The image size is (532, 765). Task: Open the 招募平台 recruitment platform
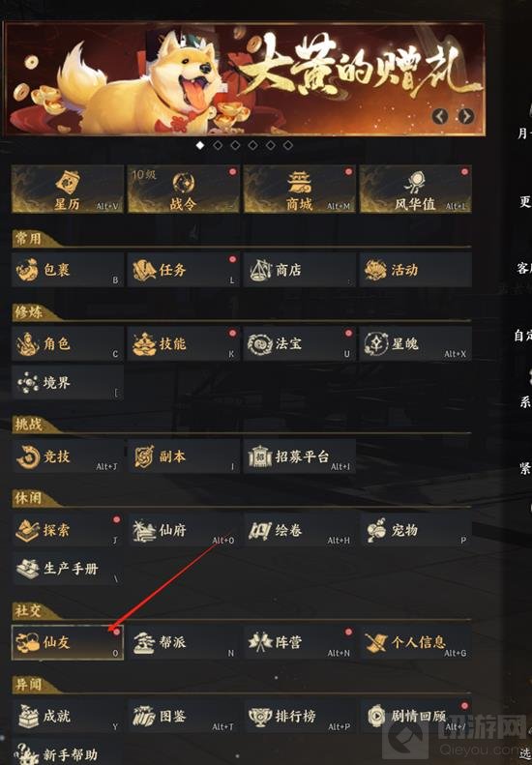pyautogui.click(x=300, y=456)
